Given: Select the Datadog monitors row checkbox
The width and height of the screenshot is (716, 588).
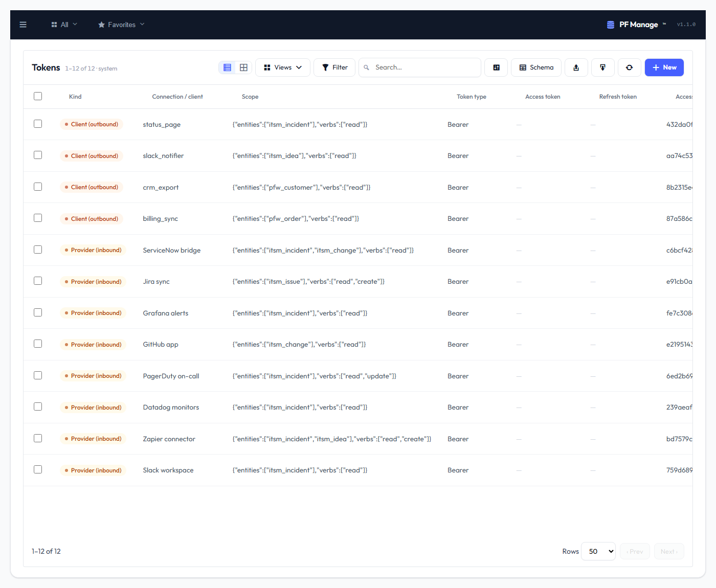Looking at the screenshot, I should 38,406.
